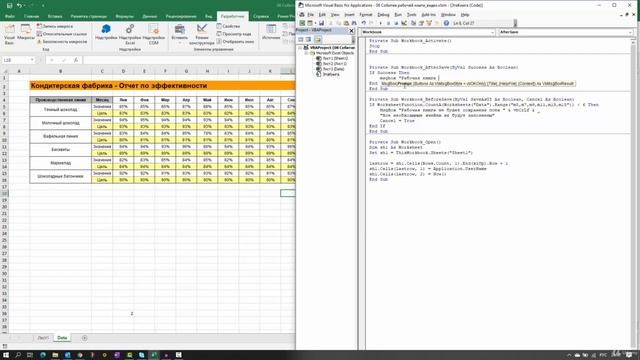Switch to the Формулы ribbon tab
This screenshot has width=640, height=360.
point(124,16)
